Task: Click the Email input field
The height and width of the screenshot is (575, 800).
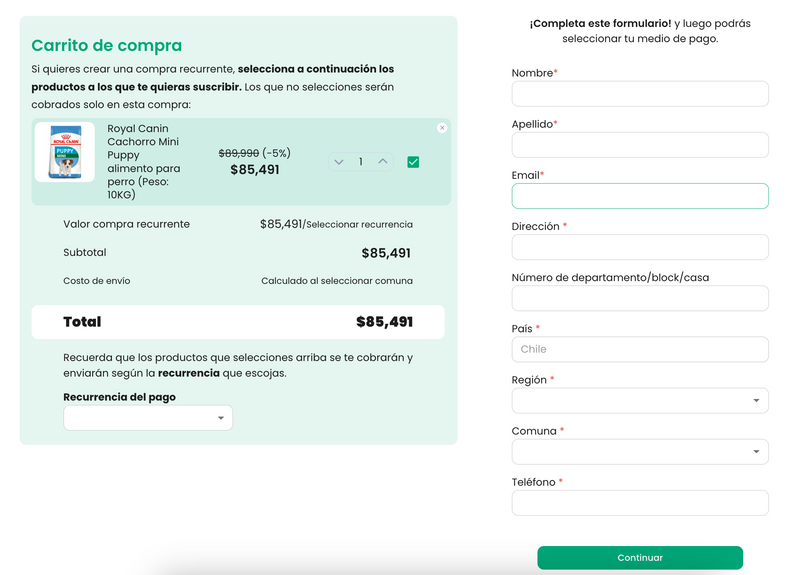Action: tap(640, 196)
